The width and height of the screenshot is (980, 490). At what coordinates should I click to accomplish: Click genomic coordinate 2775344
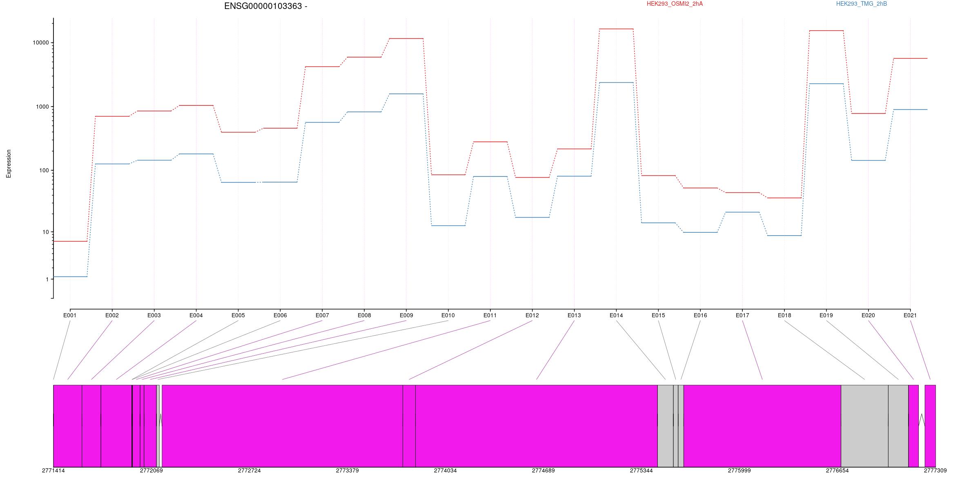pos(641,470)
